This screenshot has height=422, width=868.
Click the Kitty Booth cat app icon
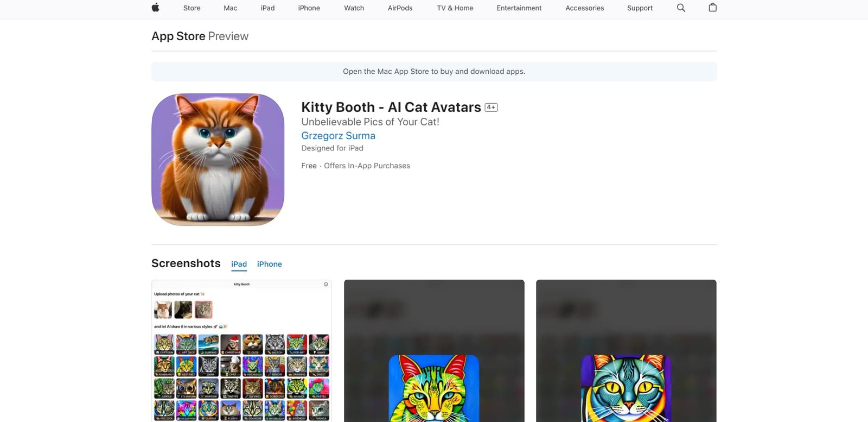click(218, 160)
